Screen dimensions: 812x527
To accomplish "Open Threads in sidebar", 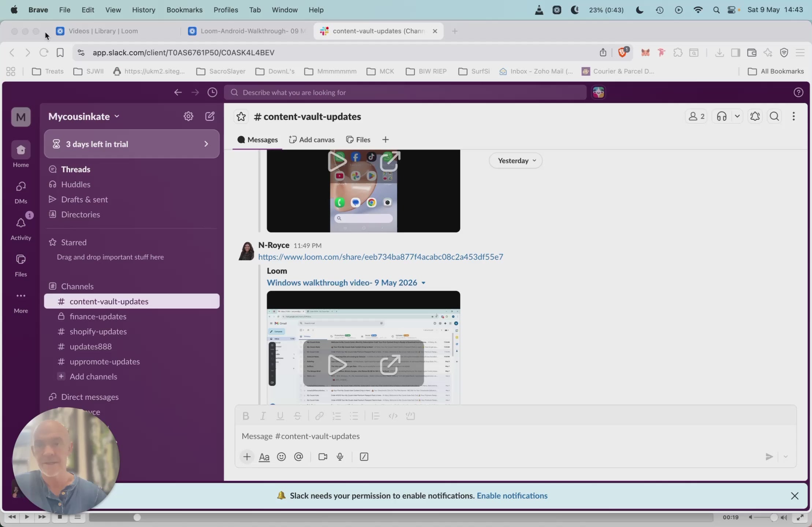I will pos(75,169).
